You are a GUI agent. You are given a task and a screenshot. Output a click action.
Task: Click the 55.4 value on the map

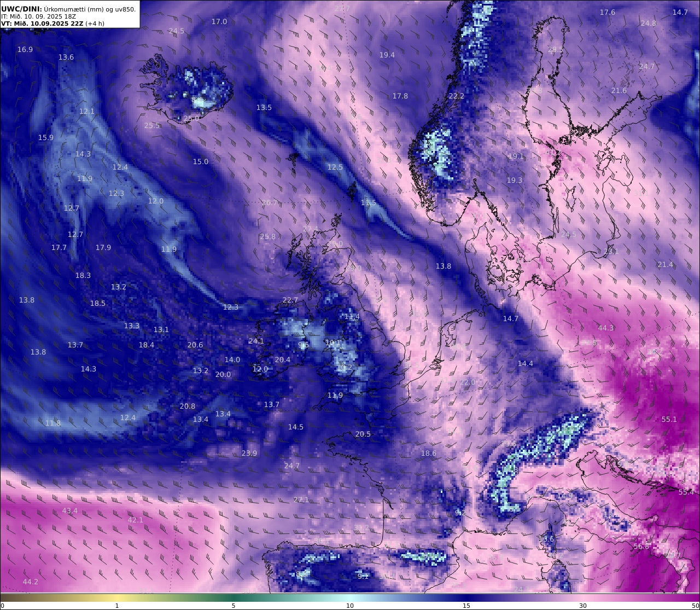pyautogui.click(x=686, y=492)
